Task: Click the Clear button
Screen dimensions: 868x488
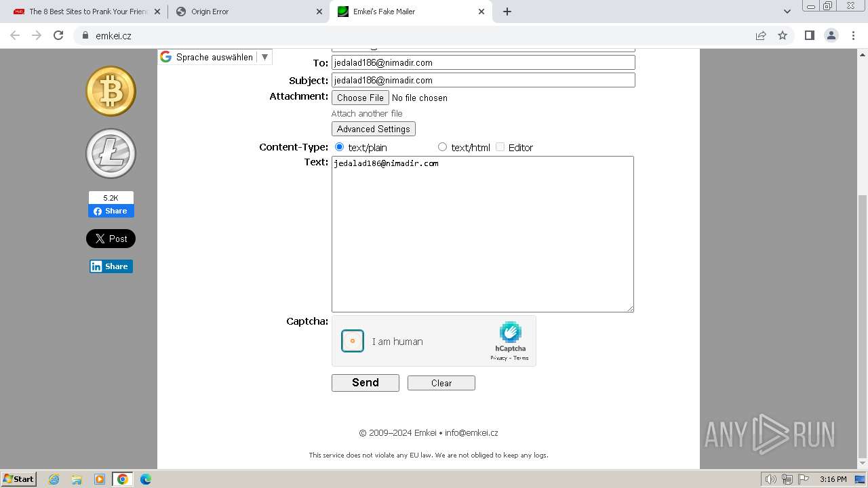Action: (441, 383)
